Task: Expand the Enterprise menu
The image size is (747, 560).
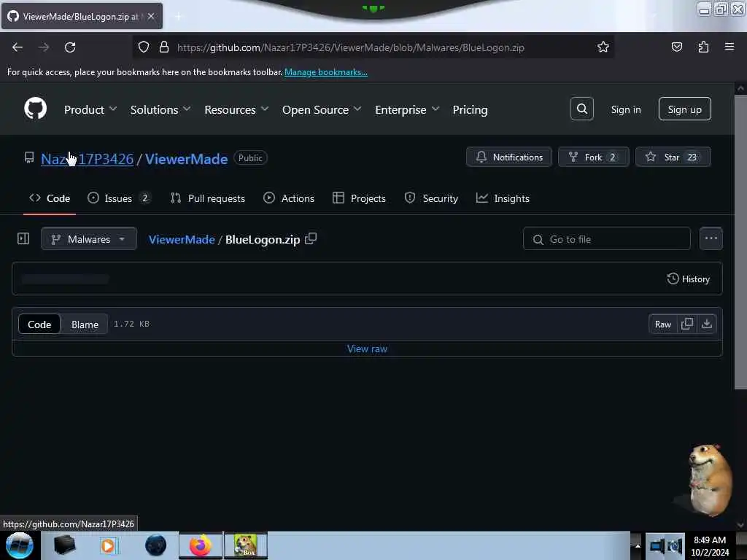Action: 407,109
